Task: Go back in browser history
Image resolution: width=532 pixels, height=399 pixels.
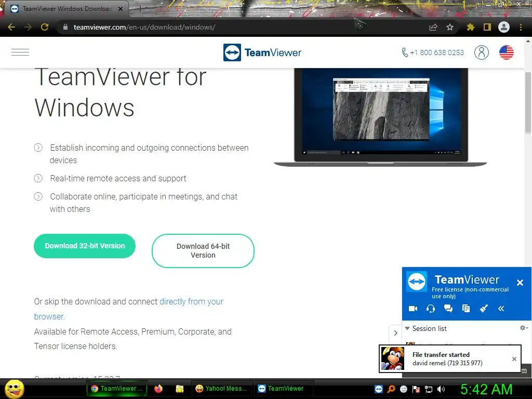Action: [x=11, y=27]
